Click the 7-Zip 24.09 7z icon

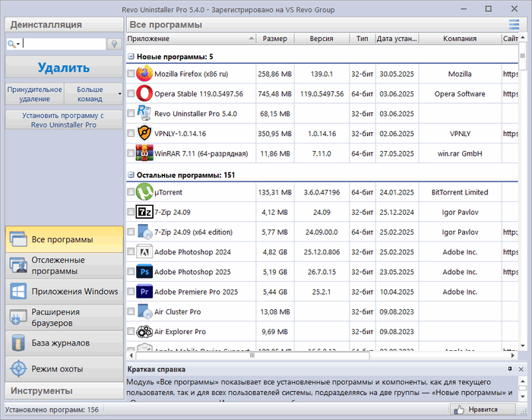coord(144,212)
